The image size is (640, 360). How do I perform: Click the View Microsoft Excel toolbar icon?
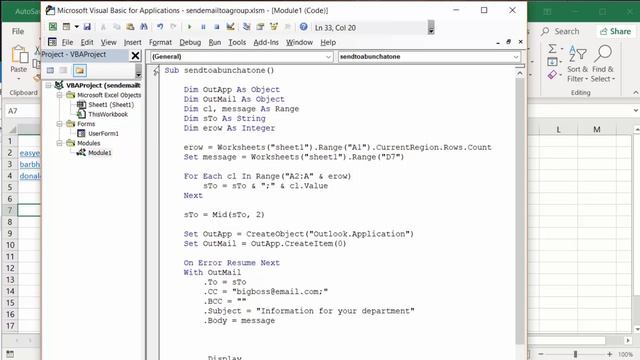pos(53,27)
